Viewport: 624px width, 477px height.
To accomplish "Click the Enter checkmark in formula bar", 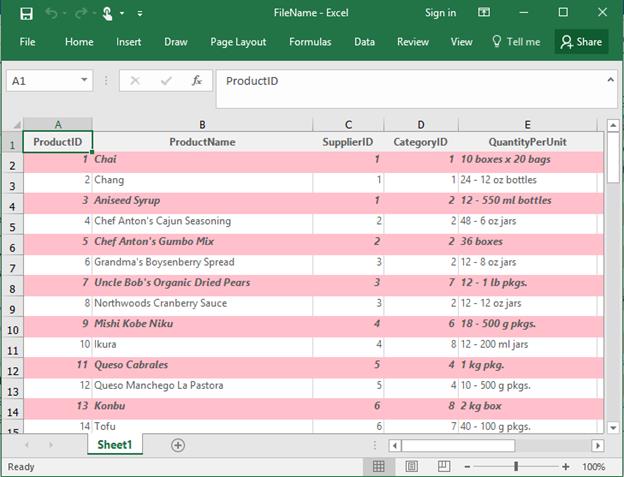I will click(x=166, y=81).
